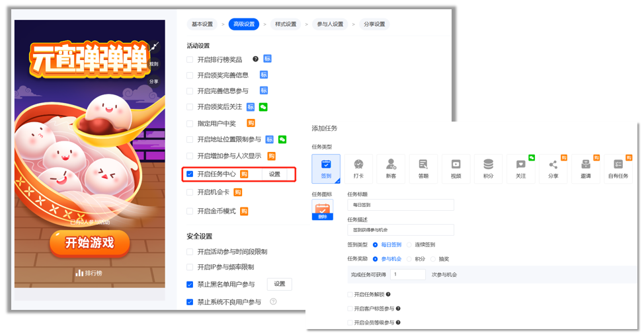
Task: Click the help icon beside 开启客户标签参与
Action: point(398,309)
